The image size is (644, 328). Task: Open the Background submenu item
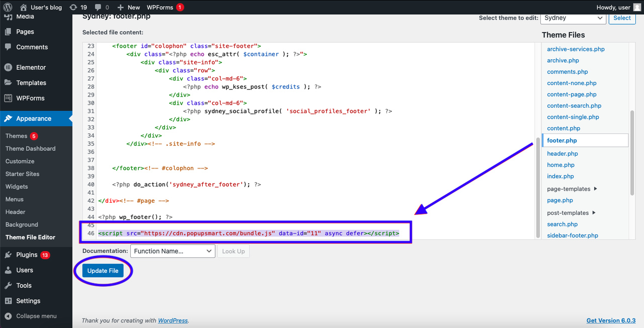(x=22, y=224)
